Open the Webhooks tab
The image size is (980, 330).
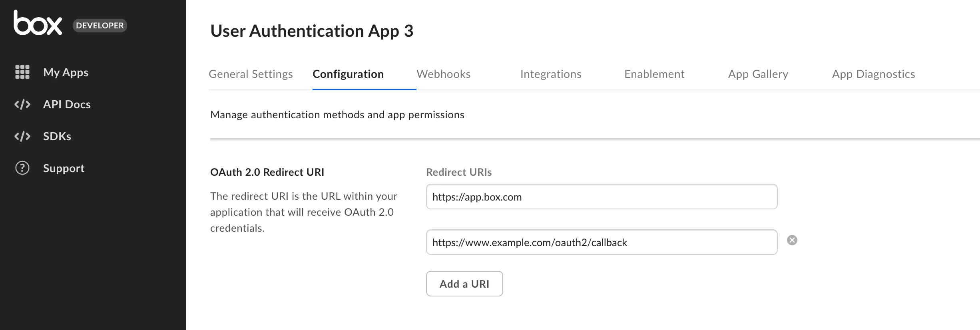pyautogui.click(x=443, y=74)
